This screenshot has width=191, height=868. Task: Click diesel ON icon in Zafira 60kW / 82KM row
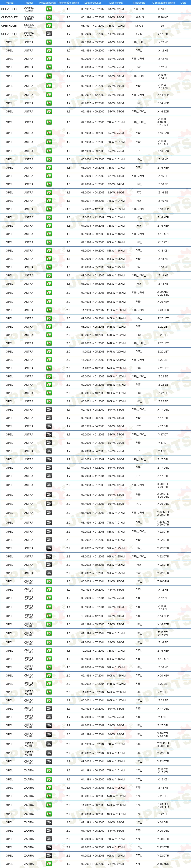click(x=49, y=823)
